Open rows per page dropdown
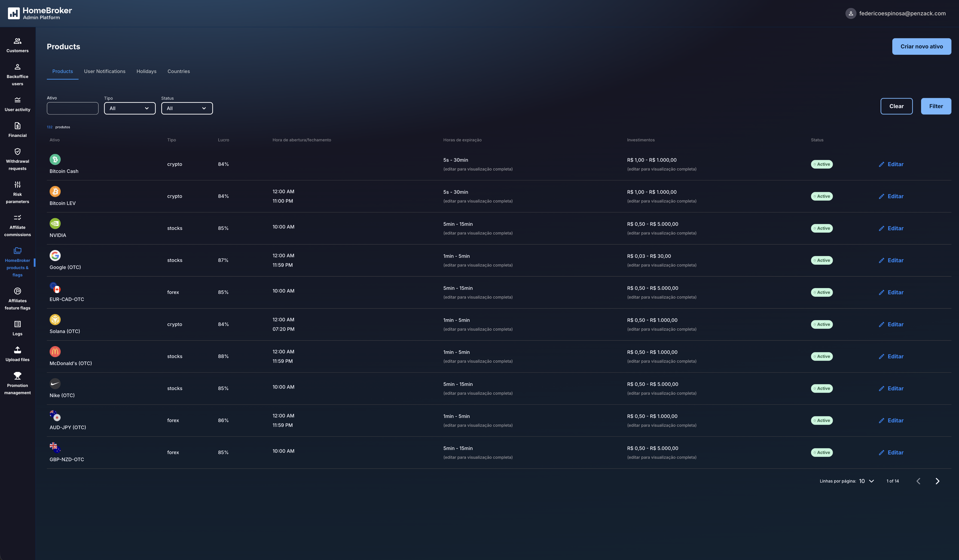 point(867,481)
